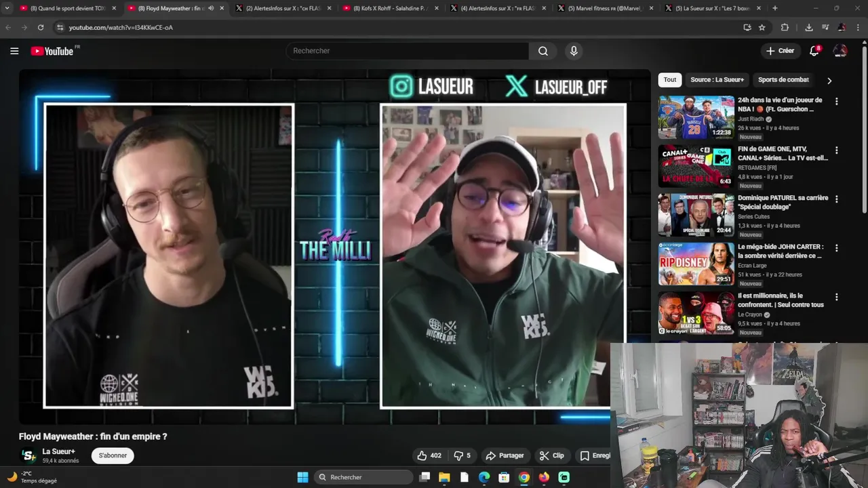The width and height of the screenshot is (868, 488).
Task: Open 'FIN de GAME ONE, MTV' thumbnail
Action: 696,166
